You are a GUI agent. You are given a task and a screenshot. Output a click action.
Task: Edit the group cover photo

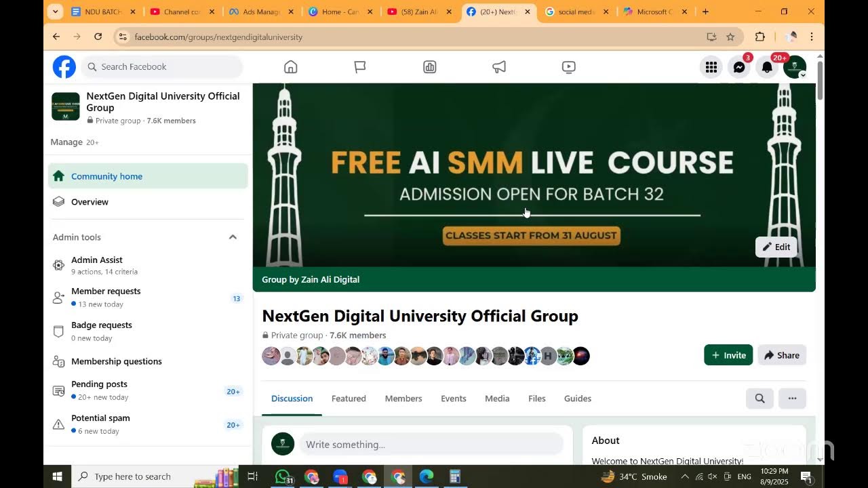pos(776,247)
